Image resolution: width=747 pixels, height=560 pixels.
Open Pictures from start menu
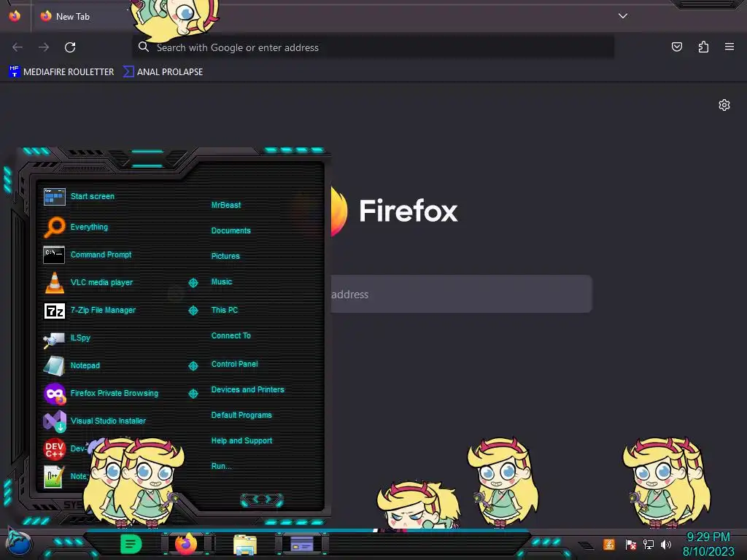coord(225,256)
